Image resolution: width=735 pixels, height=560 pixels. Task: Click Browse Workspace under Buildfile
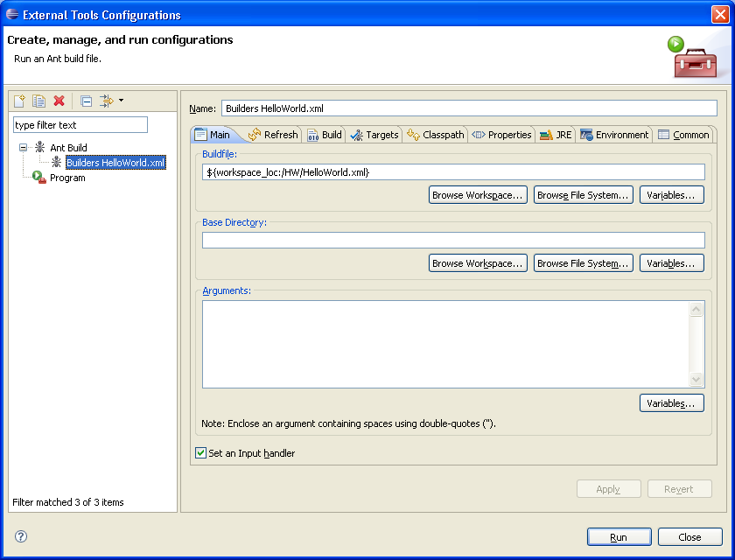[478, 195]
